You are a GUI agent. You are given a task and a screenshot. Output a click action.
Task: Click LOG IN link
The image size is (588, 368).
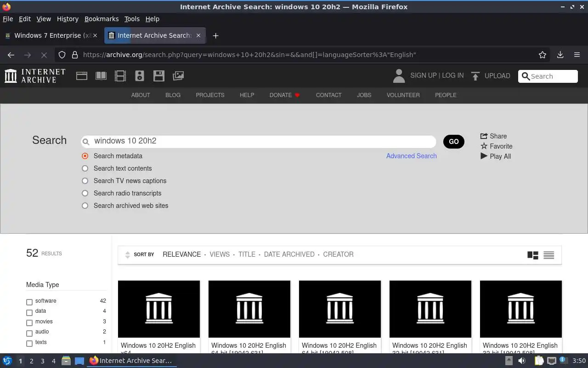click(453, 75)
